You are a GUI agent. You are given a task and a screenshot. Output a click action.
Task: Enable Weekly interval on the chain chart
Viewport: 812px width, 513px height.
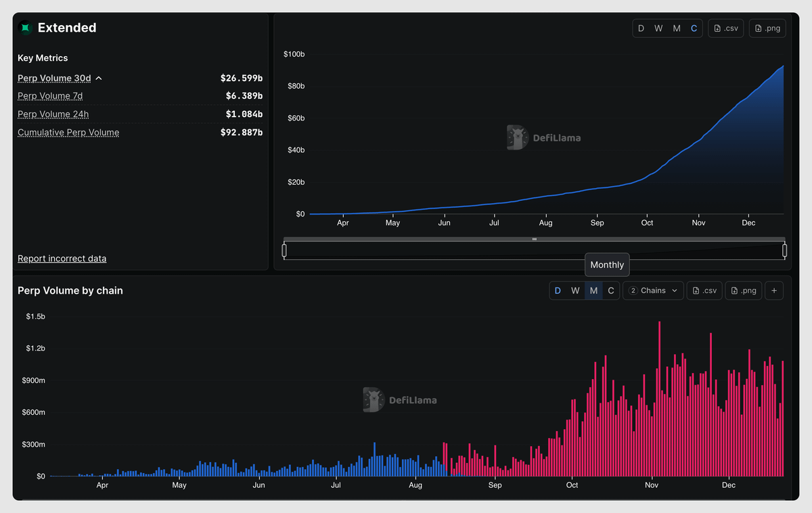point(575,290)
